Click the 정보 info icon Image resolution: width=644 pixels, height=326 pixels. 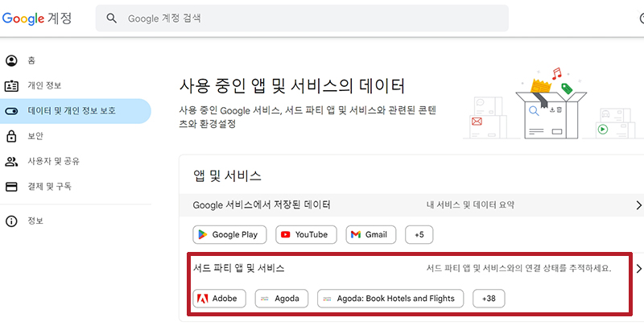coord(11,221)
